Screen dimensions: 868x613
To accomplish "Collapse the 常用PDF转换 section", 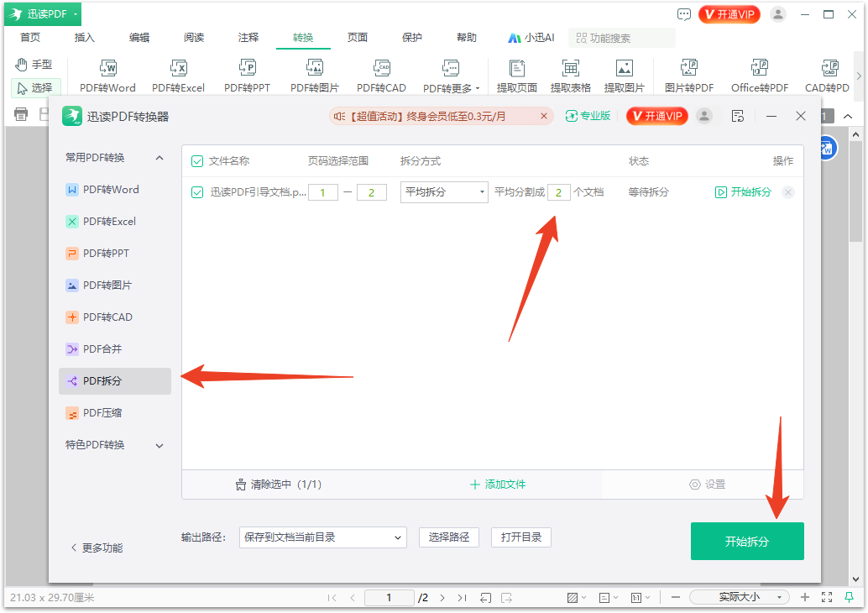I will (159, 158).
